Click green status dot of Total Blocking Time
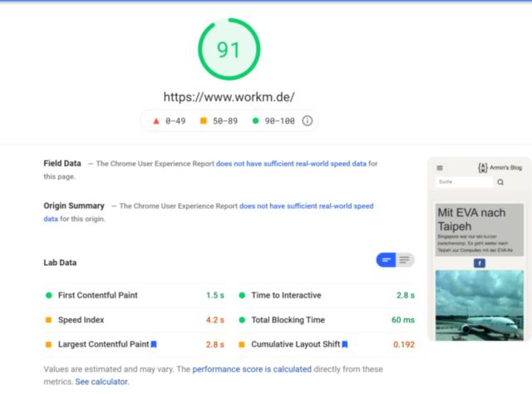This screenshot has width=532, height=394. pyautogui.click(x=242, y=320)
